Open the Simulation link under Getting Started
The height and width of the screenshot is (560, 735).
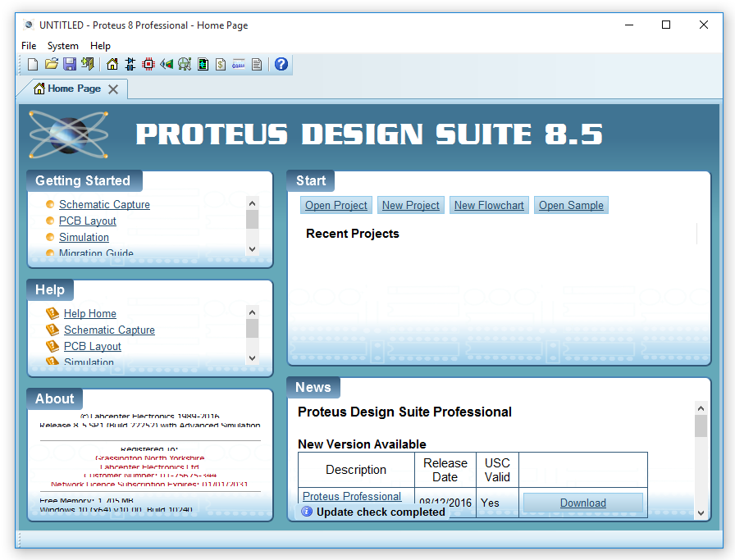click(x=84, y=237)
